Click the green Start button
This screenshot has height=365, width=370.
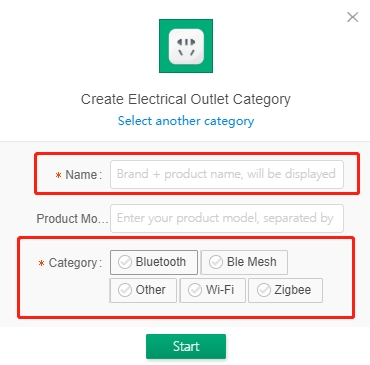point(186,346)
